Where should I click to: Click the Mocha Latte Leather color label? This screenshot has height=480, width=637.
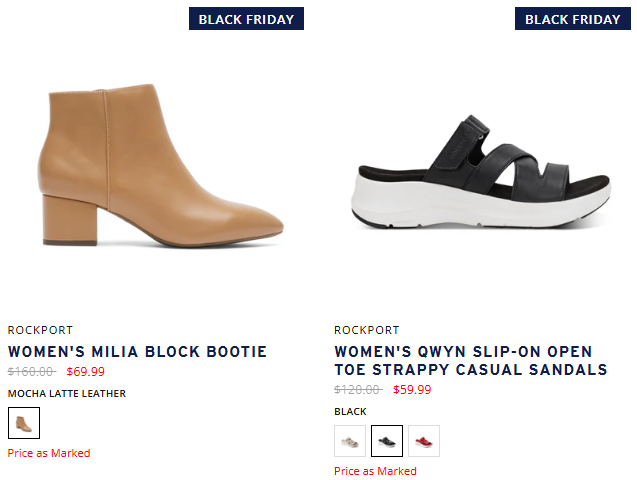coord(67,394)
